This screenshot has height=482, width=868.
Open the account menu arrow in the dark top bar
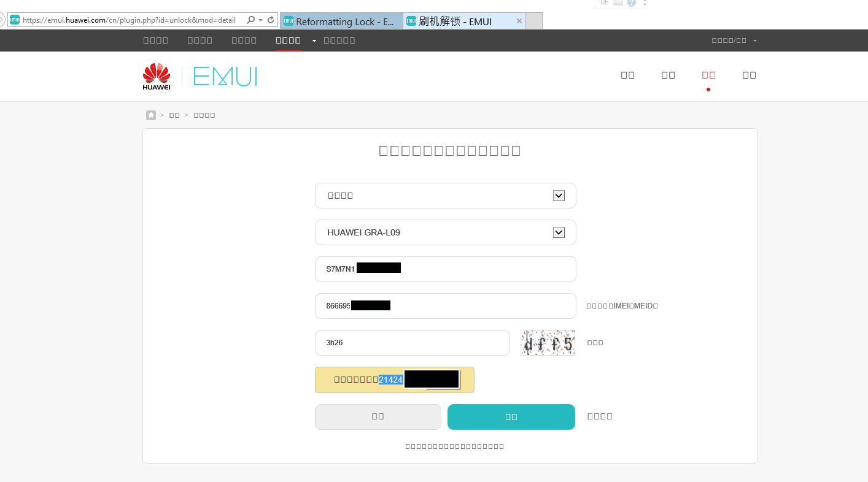[755, 40]
